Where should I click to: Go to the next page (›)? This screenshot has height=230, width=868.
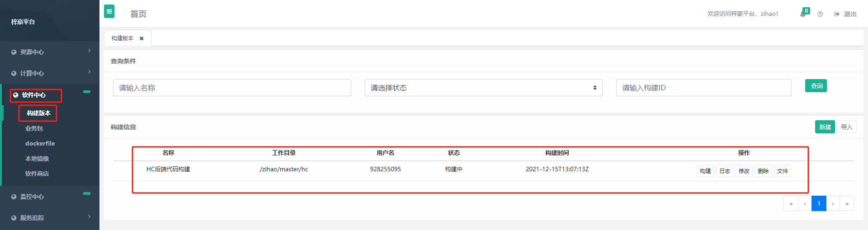[x=833, y=203]
